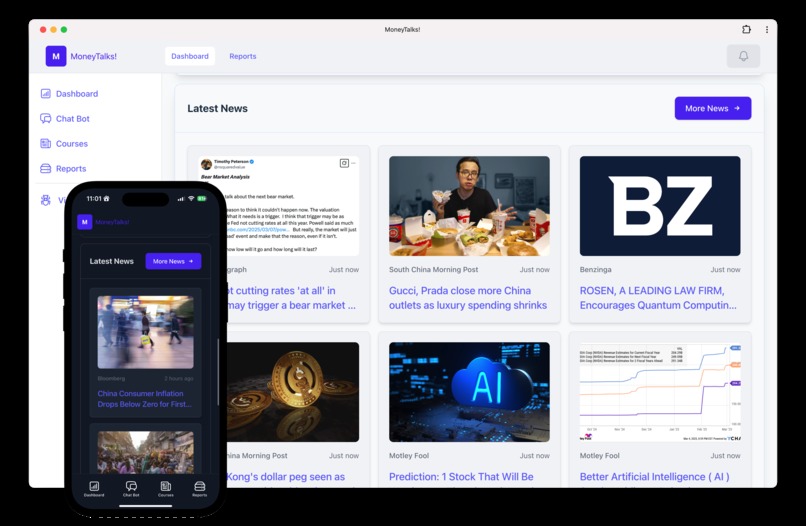Tap the 2 hours ago timestamp on the phone
Screen dimensions: 806x526
(x=179, y=378)
